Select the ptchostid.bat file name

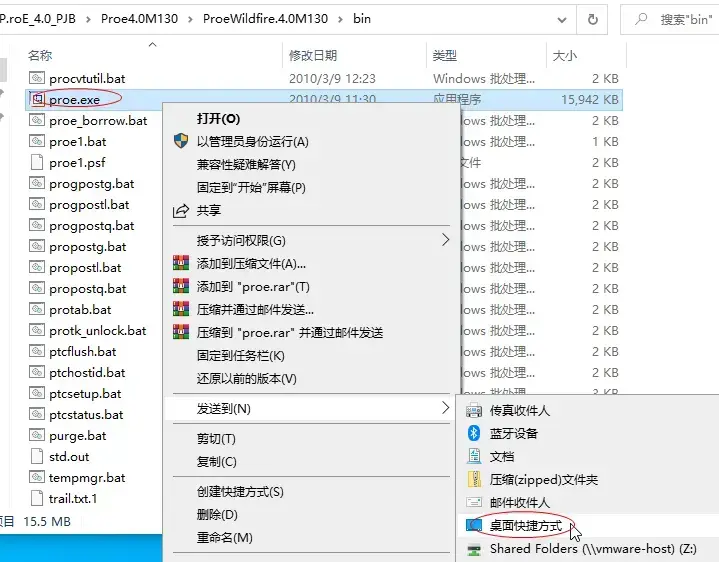point(87,373)
